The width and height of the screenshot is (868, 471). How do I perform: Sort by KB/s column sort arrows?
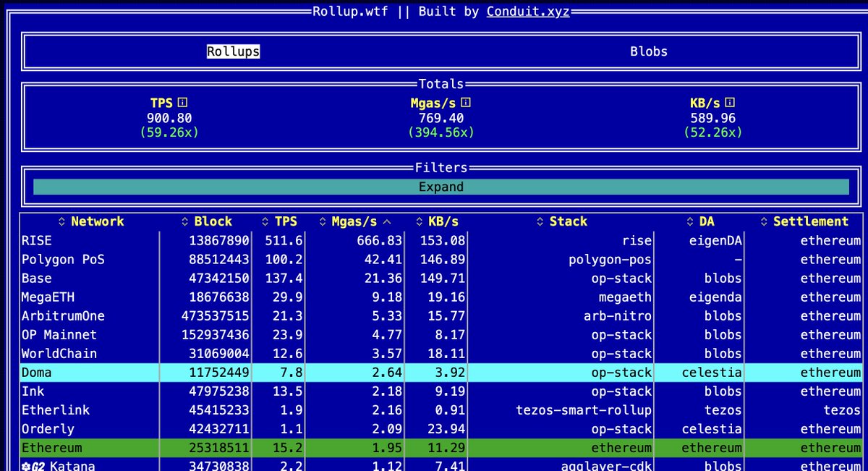[421, 222]
